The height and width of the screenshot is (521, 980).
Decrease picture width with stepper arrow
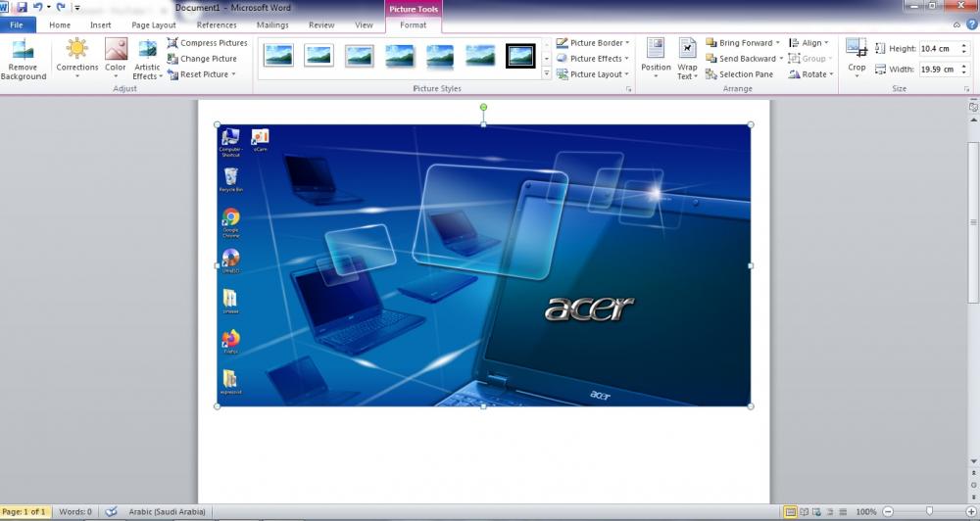click(964, 72)
